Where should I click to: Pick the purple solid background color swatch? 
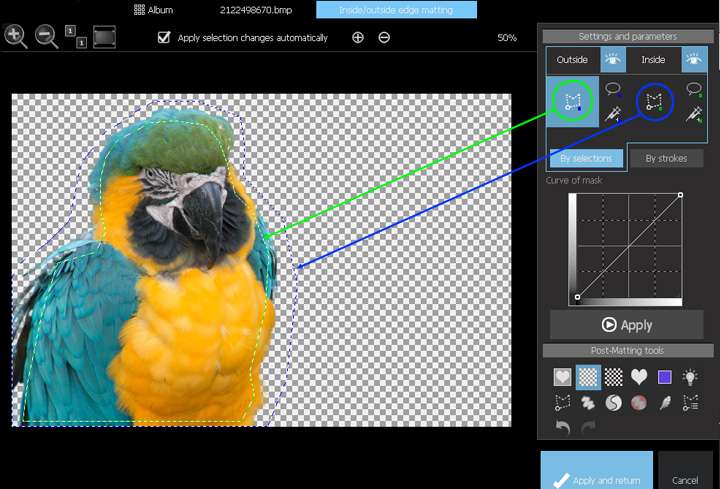pyautogui.click(x=664, y=377)
